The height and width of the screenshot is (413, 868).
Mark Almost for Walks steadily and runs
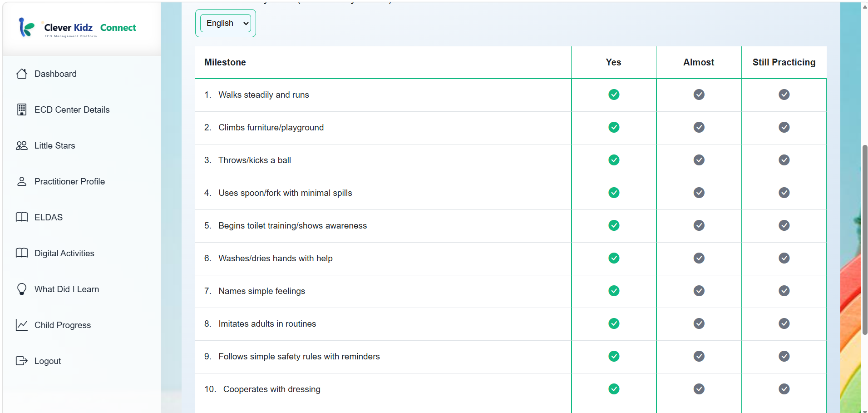click(x=699, y=95)
